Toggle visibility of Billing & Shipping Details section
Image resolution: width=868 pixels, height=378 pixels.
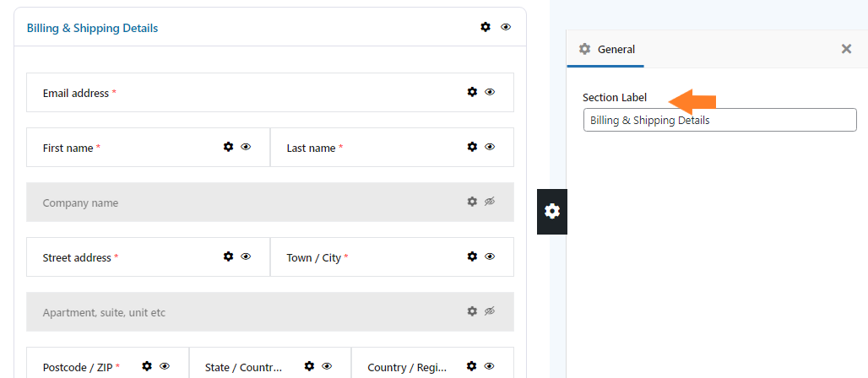(506, 26)
